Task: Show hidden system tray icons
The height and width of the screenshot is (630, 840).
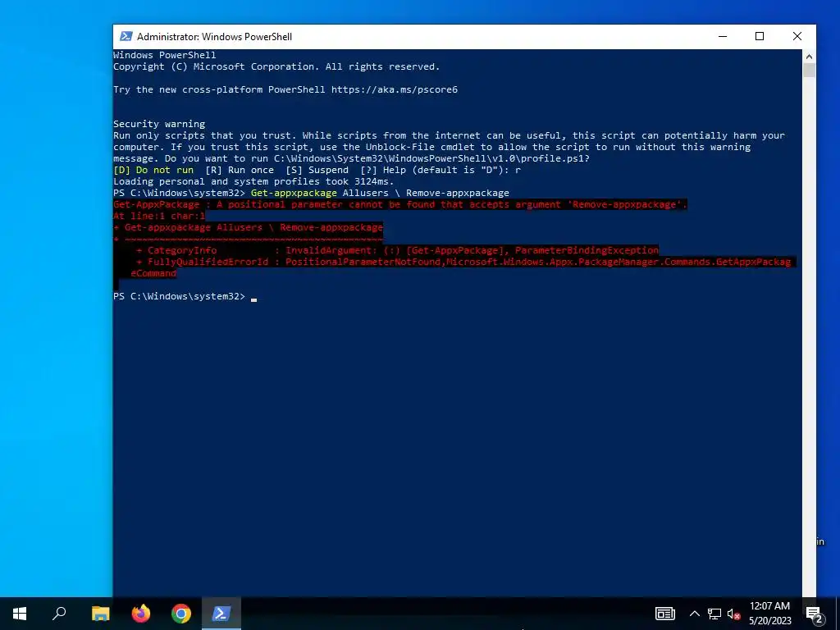Action: (694, 614)
